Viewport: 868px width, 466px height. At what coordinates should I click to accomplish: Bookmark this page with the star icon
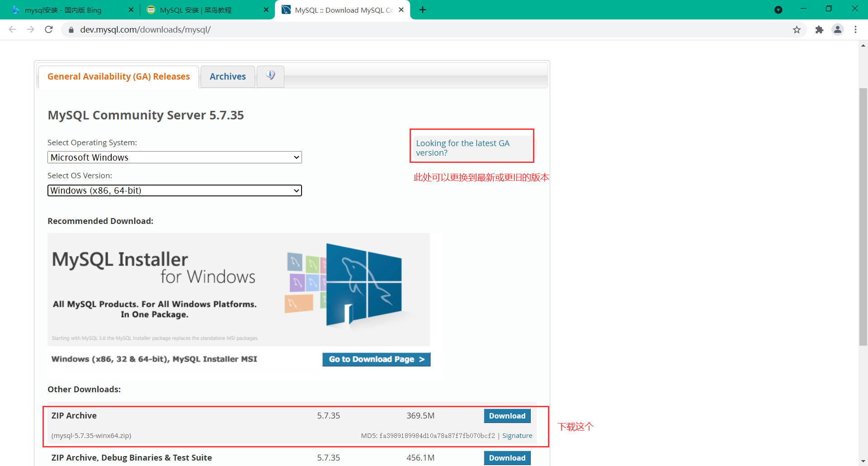[797, 30]
